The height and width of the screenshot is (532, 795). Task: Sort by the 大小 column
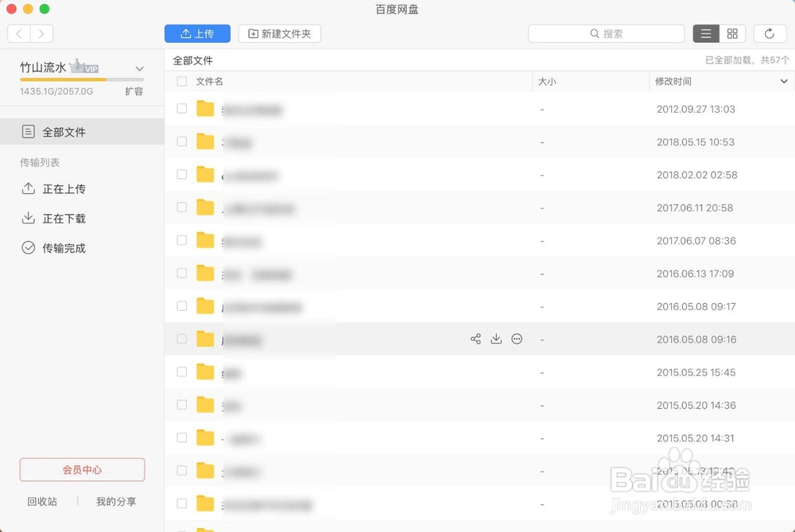pos(547,82)
